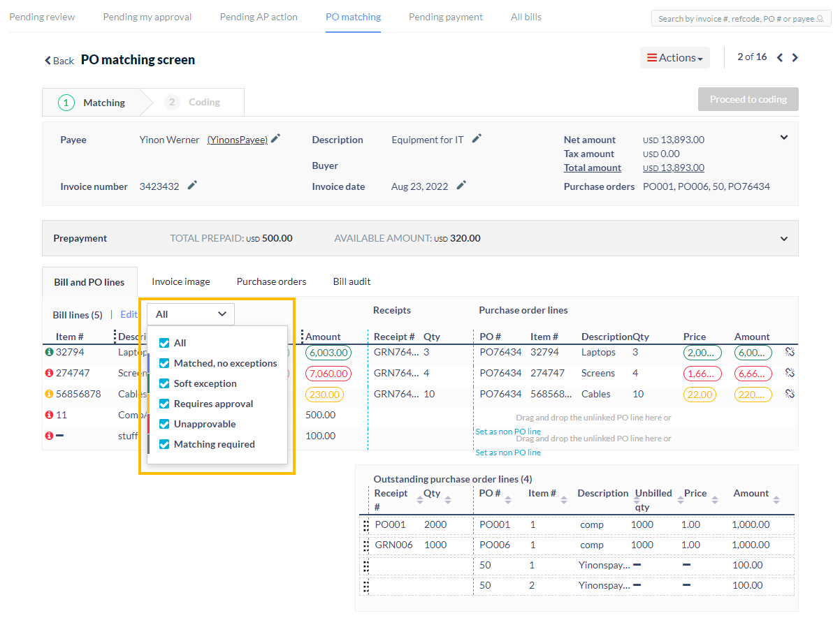840x625 pixels.
Task: Click Edit next to Bill lines
Action: point(129,314)
